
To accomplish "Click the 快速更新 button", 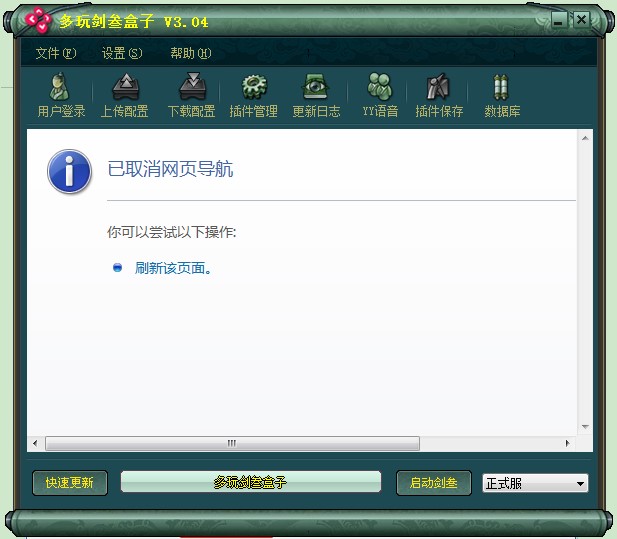I will tap(70, 483).
